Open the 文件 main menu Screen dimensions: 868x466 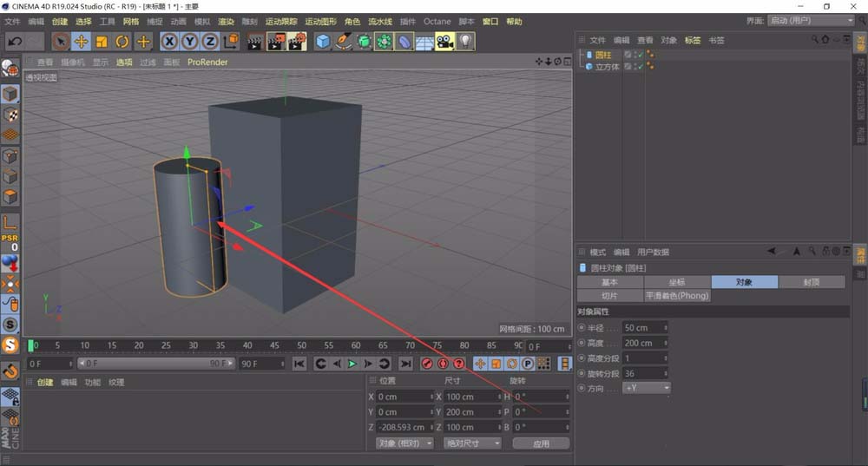12,22
